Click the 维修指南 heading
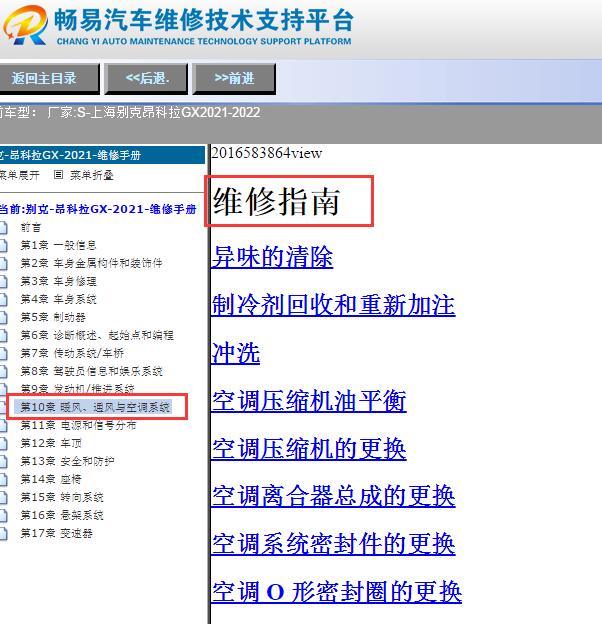Viewport: 602px width, 624px height. [277, 202]
